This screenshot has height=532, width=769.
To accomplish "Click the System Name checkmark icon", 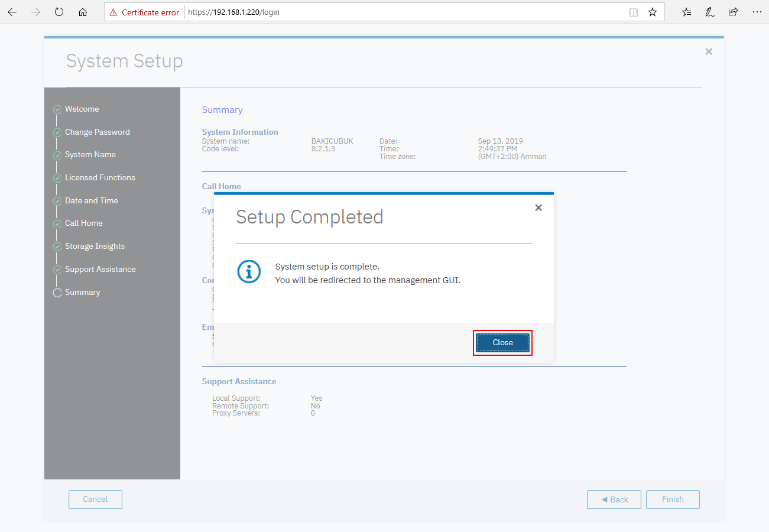I will 57,155.
